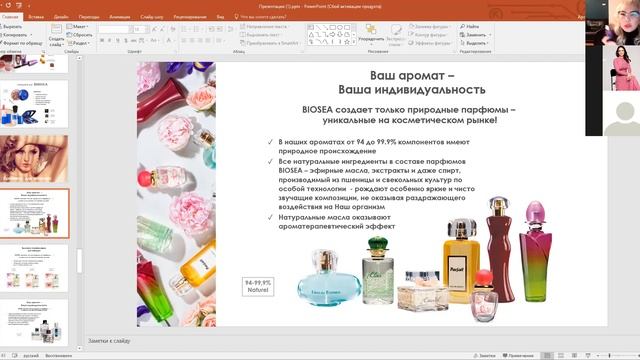Align text right in paragraph group
Screen dimensions: 640x360
click(x=200, y=40)
